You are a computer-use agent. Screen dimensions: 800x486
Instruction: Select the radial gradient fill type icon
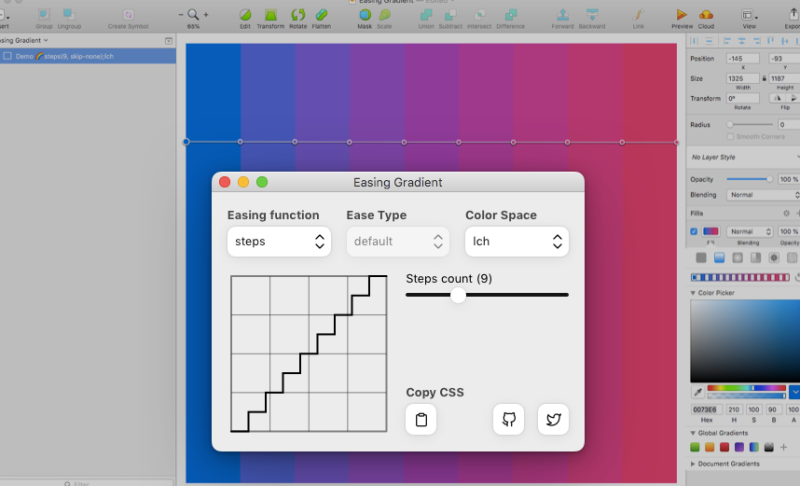coord(738,258)
